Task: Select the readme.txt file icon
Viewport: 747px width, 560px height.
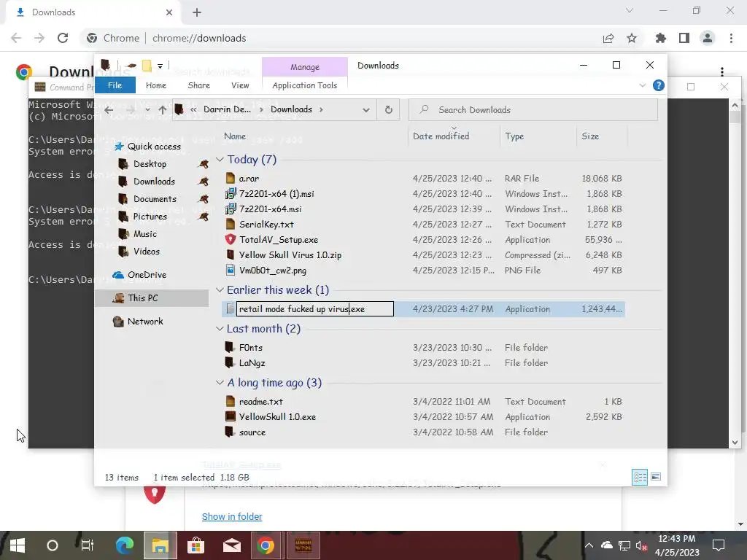Action: (x=231, y=402)
